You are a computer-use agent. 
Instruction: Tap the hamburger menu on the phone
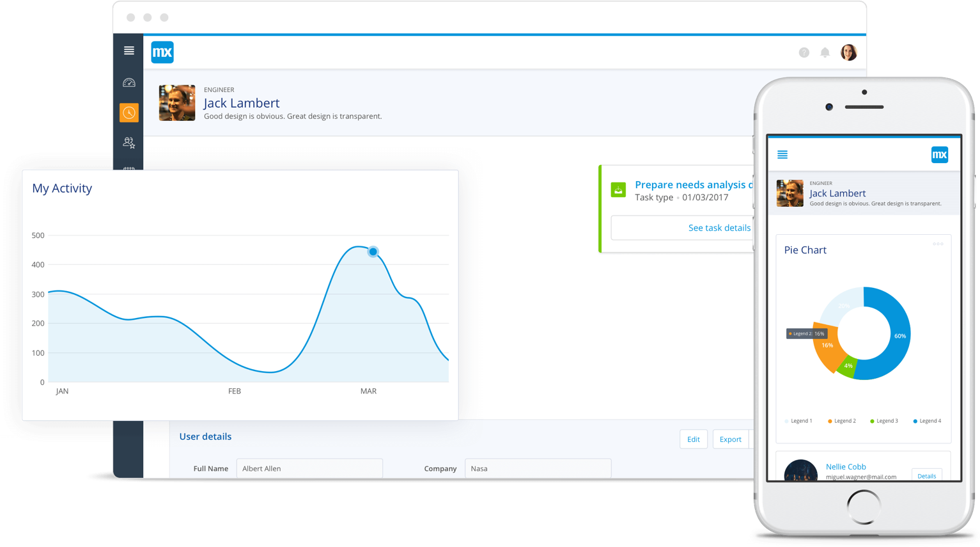(x=782, y=155)
